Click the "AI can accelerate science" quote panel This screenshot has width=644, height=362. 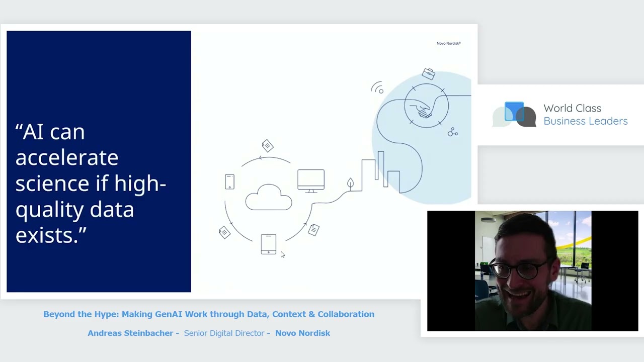click(x=99, y=161)
